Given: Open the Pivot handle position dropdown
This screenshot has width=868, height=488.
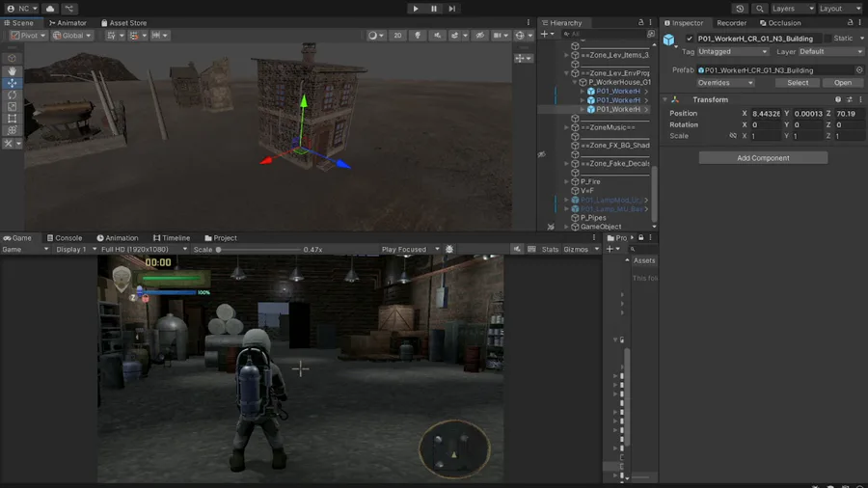Looking at the screenshot, I should [x=28, y=35].
